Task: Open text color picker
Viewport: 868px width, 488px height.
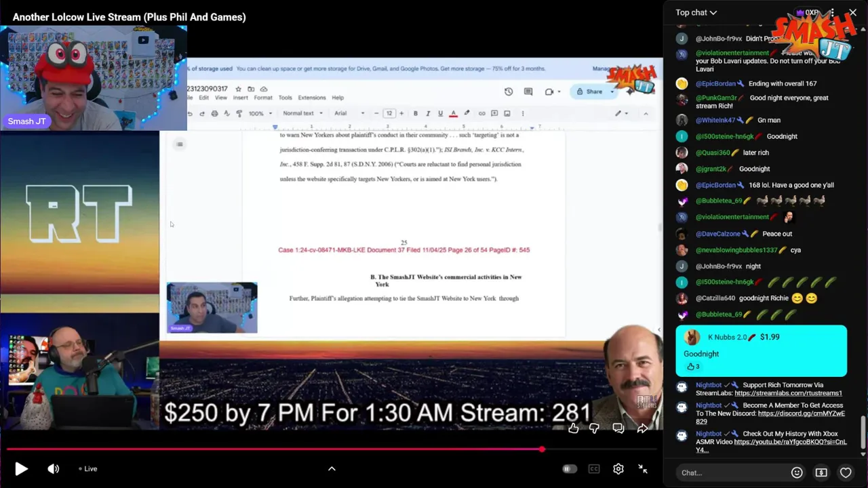Action: coord(453,113)
